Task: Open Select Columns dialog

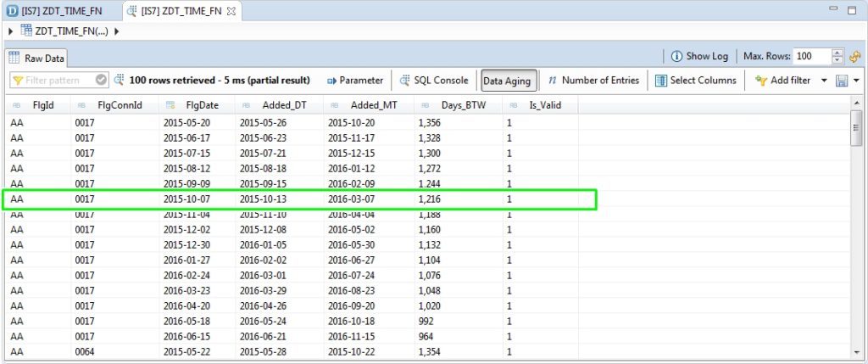Action: click(696, 81)
